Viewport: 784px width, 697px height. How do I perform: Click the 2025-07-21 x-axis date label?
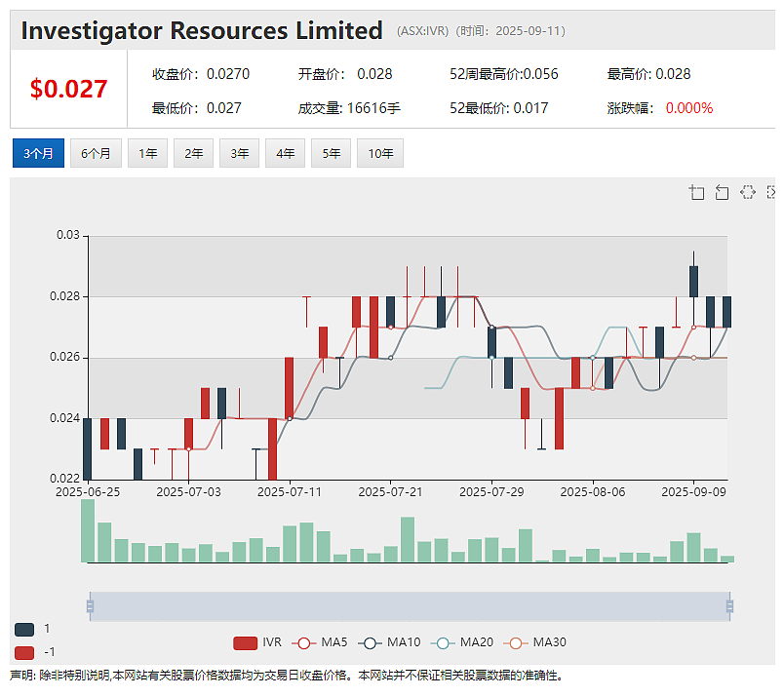click(390, 492)
